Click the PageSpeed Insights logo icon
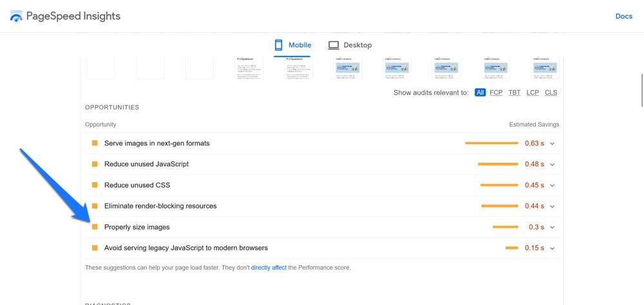Screen dimensions: 644x305 [x=16, y=16]
